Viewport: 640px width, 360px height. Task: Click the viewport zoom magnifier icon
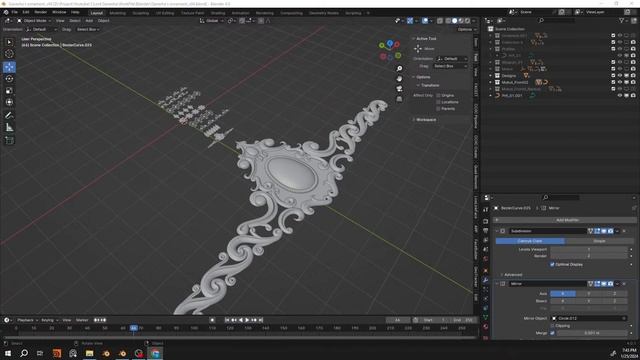(399, 69)
